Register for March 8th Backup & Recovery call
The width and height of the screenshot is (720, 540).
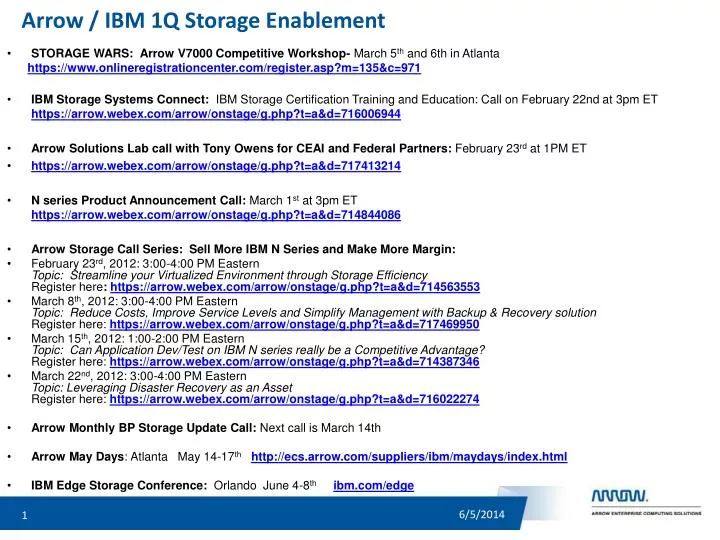294,324
